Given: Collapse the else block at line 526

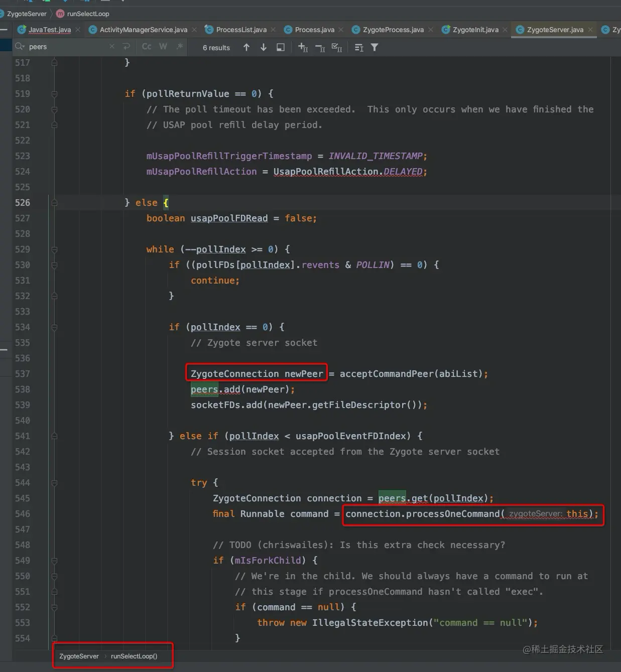Looking at the screenshot, I should click(54, 203).
